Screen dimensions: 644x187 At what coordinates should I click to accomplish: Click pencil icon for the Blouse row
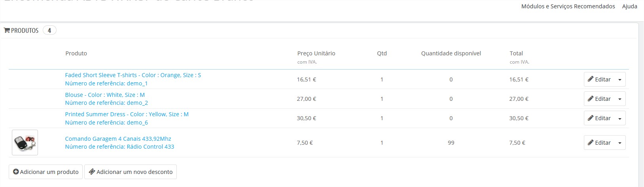(x=591, y=98)
